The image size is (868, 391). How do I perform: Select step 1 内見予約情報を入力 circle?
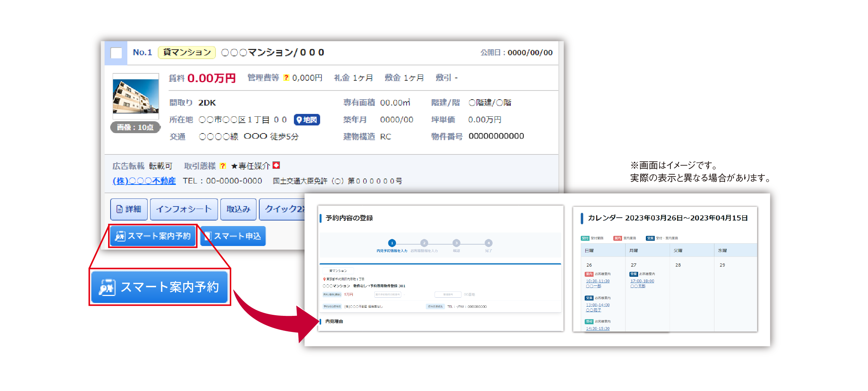pyautogui.click(x=392, y=243)
